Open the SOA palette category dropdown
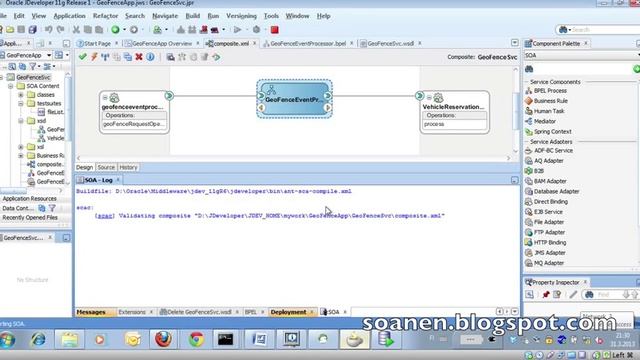The image size is (640, 360). click(638, 55)
